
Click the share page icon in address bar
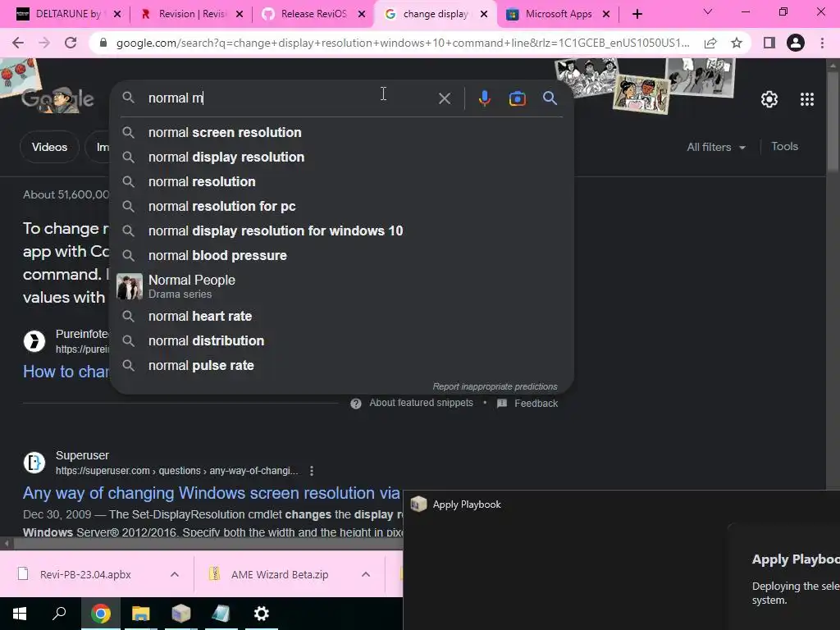(710, 43)
